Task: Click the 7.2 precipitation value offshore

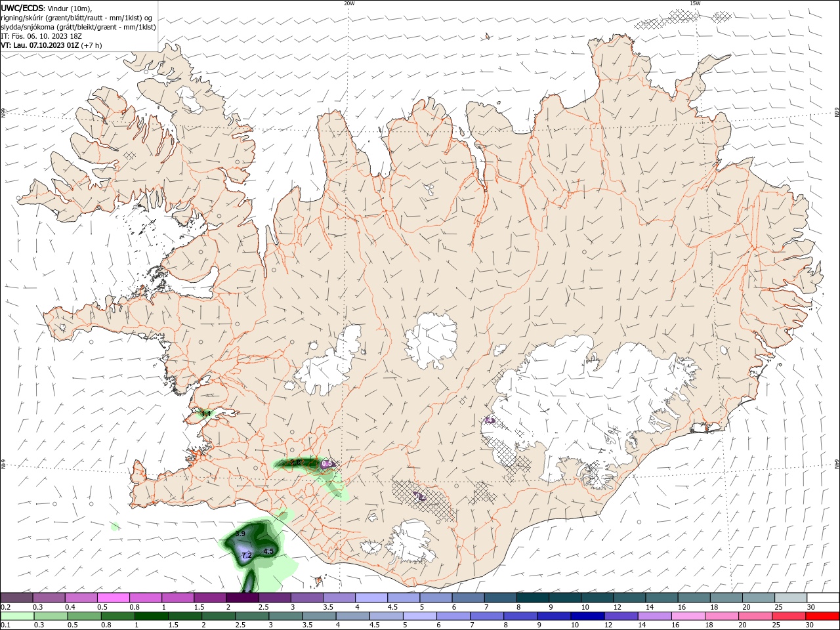Action: [247, 555]
